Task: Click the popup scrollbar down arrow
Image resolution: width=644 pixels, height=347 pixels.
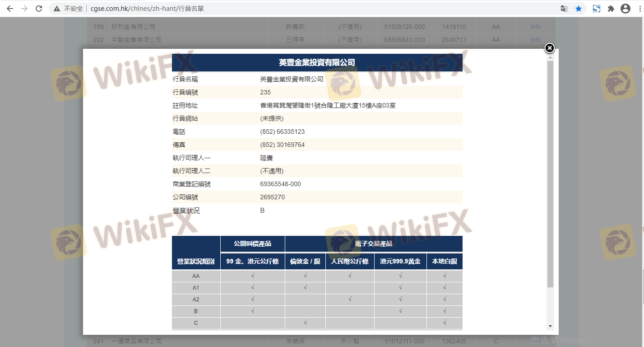Action: [x=550, y=326]
